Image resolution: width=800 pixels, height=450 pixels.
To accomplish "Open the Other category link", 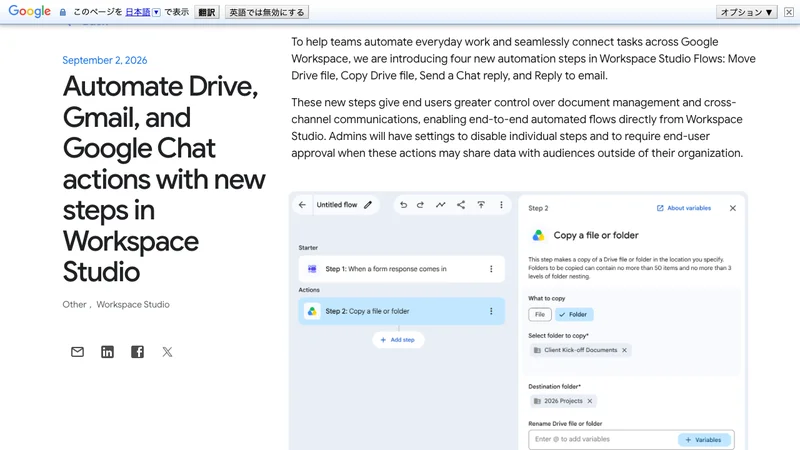I will [x=74, y=305].
